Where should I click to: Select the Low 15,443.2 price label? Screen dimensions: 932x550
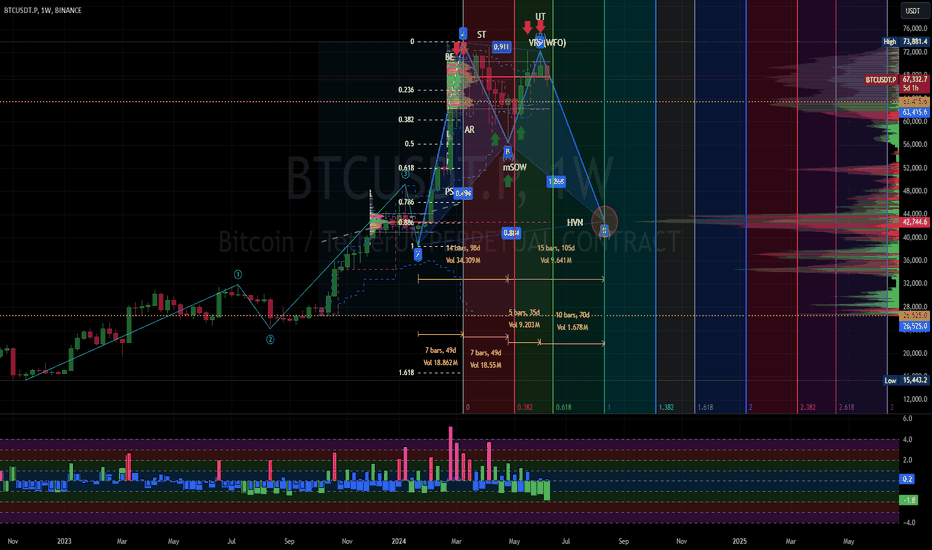pyautogui.click(x=905, y=380)
